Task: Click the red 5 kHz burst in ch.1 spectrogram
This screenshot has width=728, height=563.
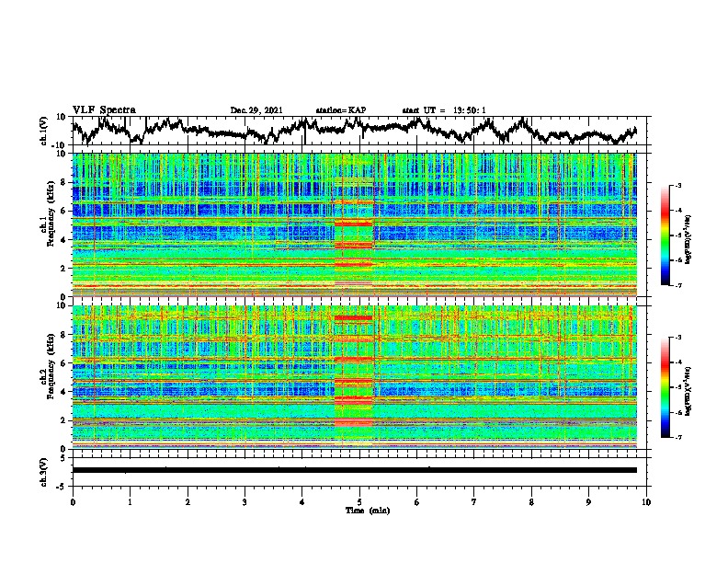Action: coord(354,224)
